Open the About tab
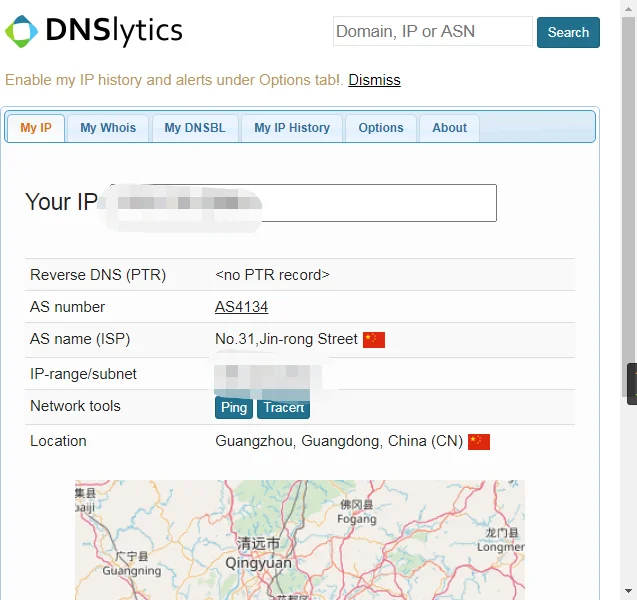Viewport: 637px width, 600px height. pyautogui.click(x=449, y=128)
